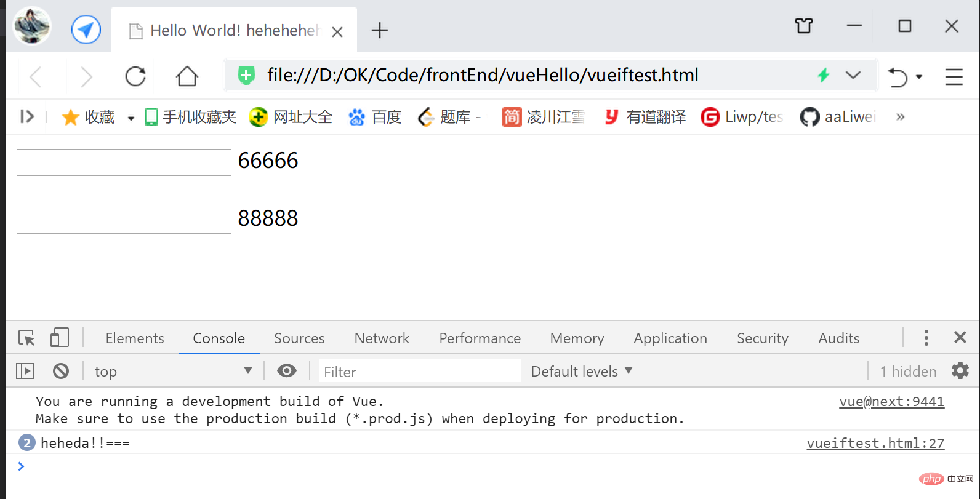Click the repeat count badge 2
This screenshot has height=499, width=980.
[26, 443]
